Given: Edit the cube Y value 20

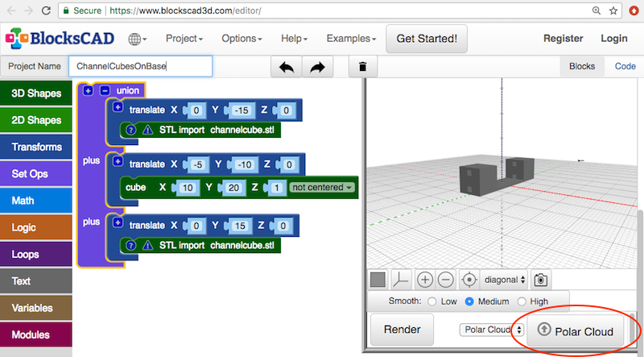Looking at the screenshot, I should (x=233, y=188).
